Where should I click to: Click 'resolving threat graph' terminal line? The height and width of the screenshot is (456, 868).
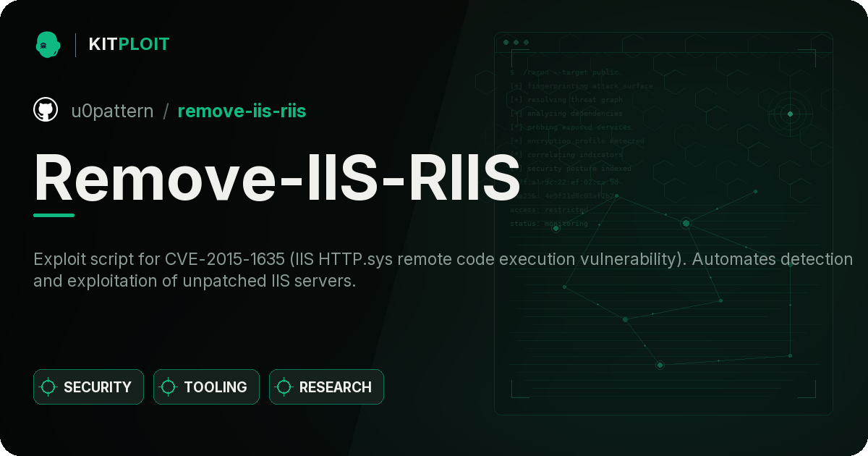(566, 100)
